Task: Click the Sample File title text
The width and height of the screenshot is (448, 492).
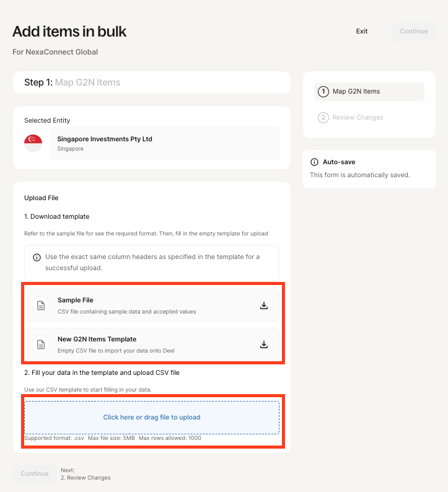Action: [x=76, y=301]
